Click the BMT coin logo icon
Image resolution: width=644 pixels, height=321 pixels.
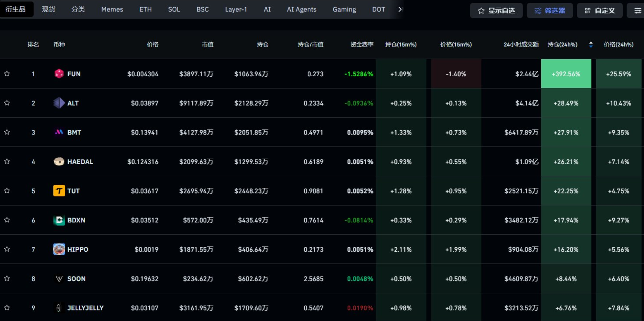point(59,132)
